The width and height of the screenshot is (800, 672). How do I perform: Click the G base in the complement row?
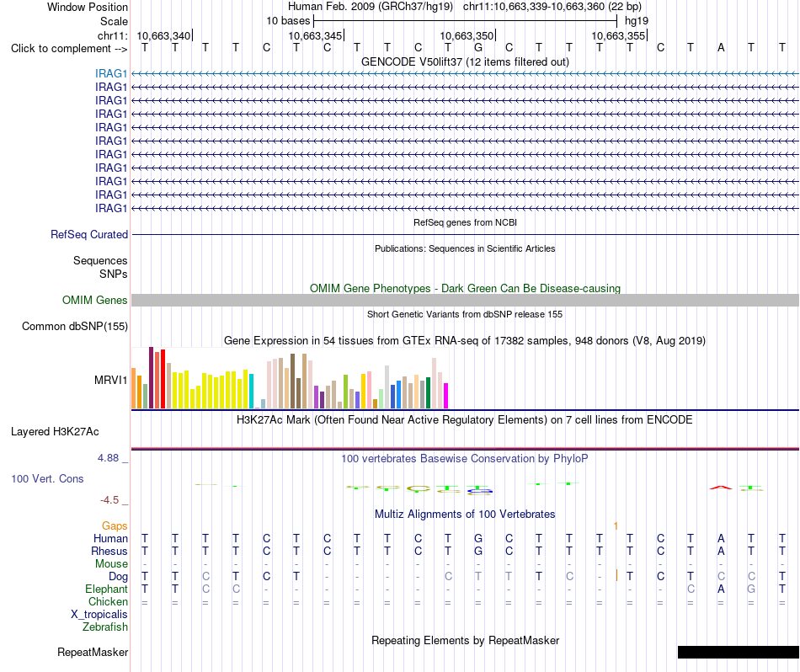click(x=478, y=48)
